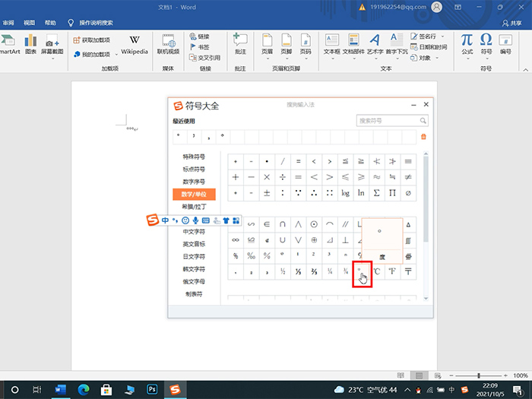Switch to print layout view in status bar
This screenshot has width=532, height=399.
[419, 375]
